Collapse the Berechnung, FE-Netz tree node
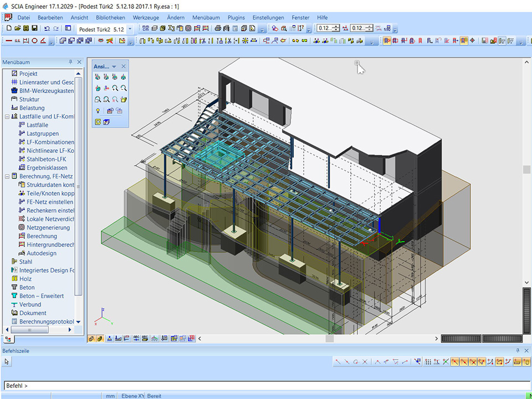This screenshot has height=399, width=532. (7, 176)
